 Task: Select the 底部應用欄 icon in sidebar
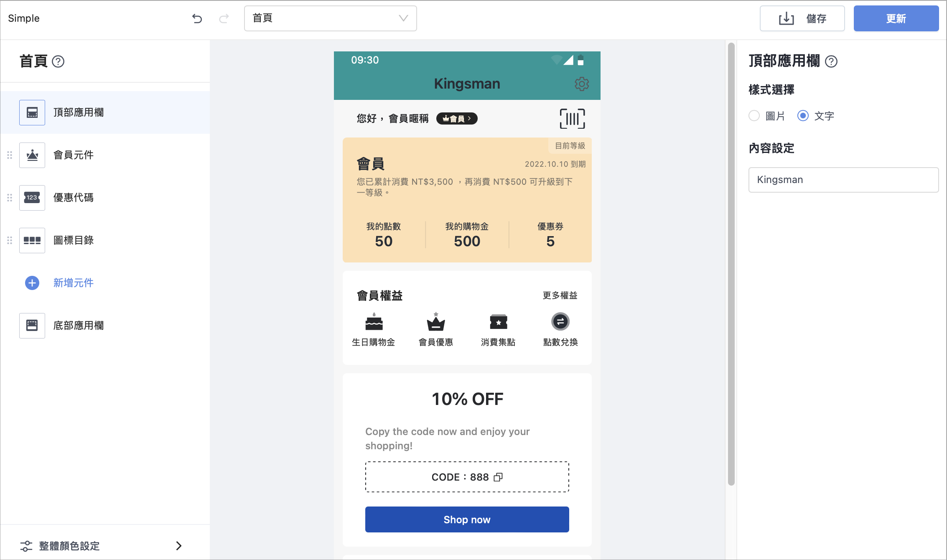pyautogui.click(x=32, y=326)
